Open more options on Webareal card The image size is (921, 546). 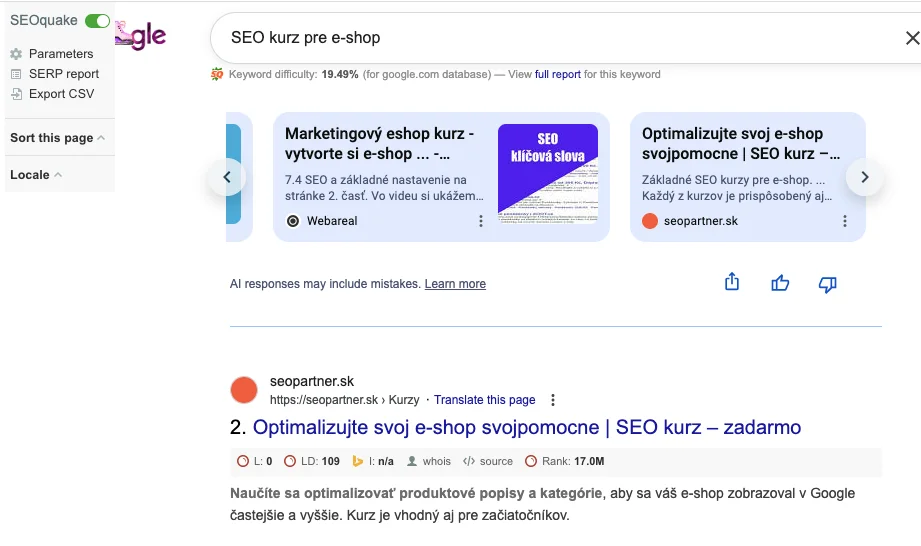coord(481,221)
